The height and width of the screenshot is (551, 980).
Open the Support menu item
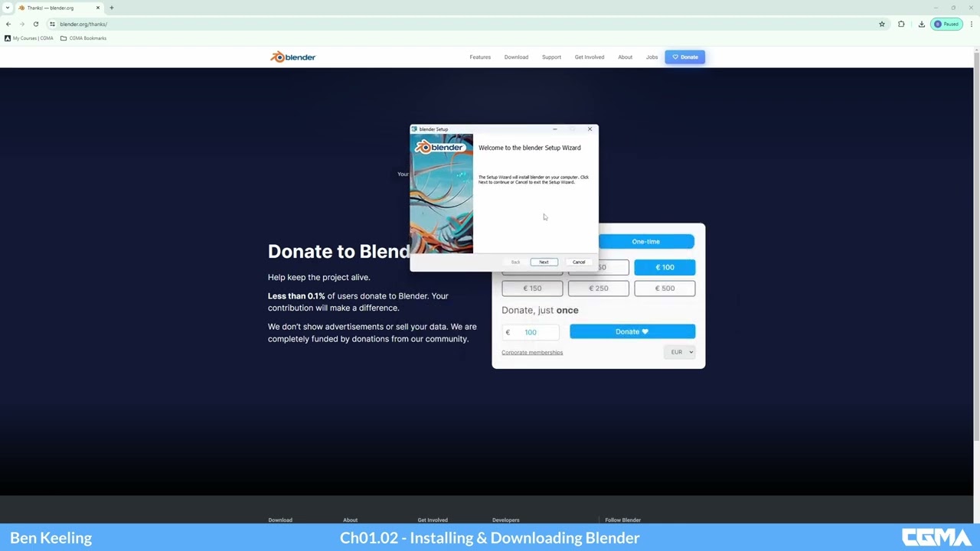pos(551,57)
